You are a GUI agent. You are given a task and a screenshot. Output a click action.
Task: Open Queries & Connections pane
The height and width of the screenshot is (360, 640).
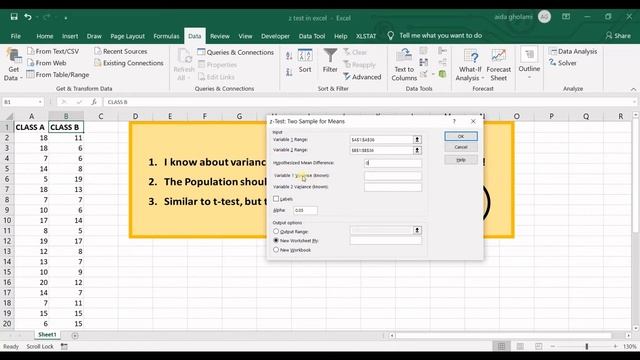(x=236, y=52)
